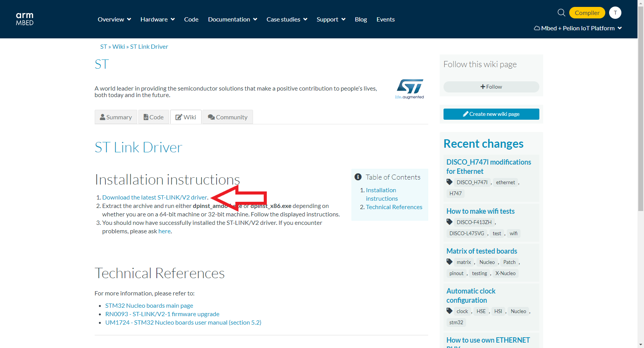The width and height of the screenshot is (644, 348).
Task: Select the Patch tag
Action: [509, 262]
